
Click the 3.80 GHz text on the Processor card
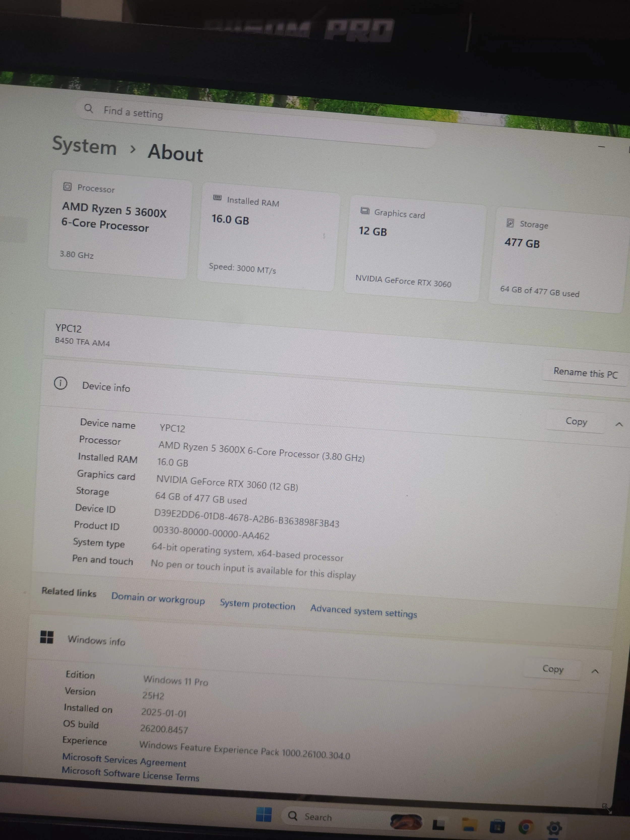tap(77, 255)
